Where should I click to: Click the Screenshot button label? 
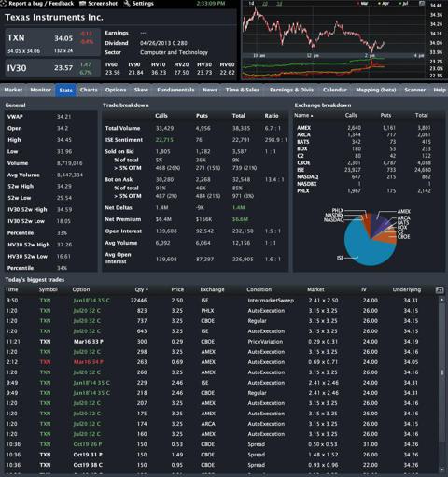click(103, 4)
